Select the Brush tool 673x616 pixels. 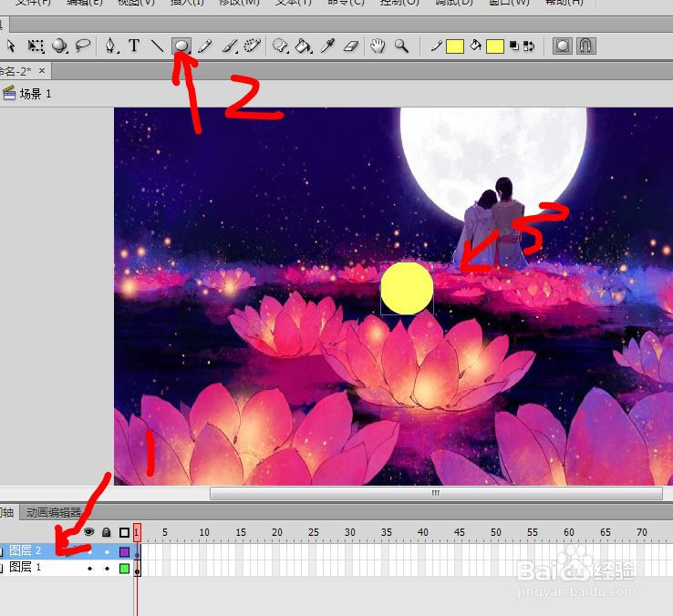(x=230, y=46)
